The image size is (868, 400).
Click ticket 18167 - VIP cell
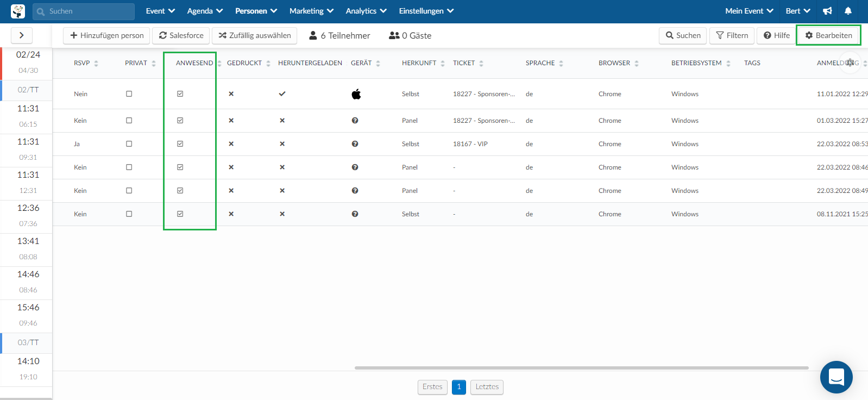[470, 144]
